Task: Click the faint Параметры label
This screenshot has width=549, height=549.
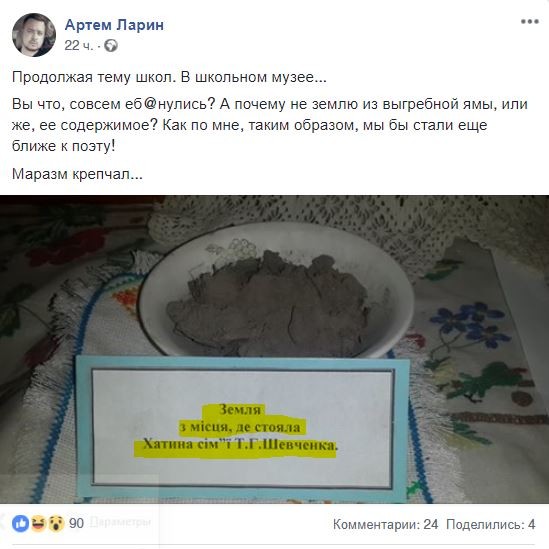Action: (x=120, y=522)
